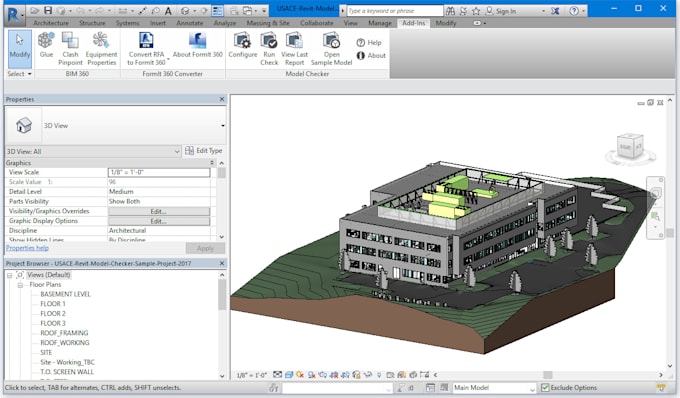Open the Properties help link
Image resolution: width=680 pixels, height=398 pixels.
pyautogui.click(x=27, y=248)
